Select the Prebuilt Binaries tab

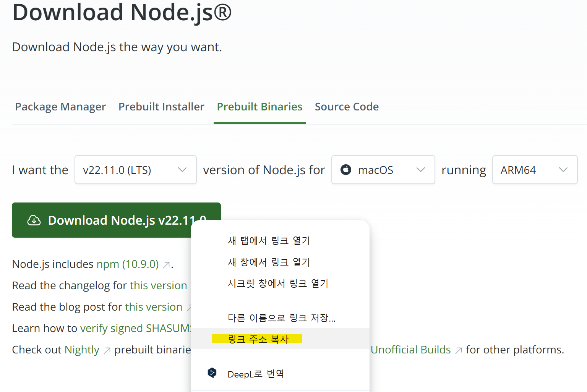tap(259, 107)
